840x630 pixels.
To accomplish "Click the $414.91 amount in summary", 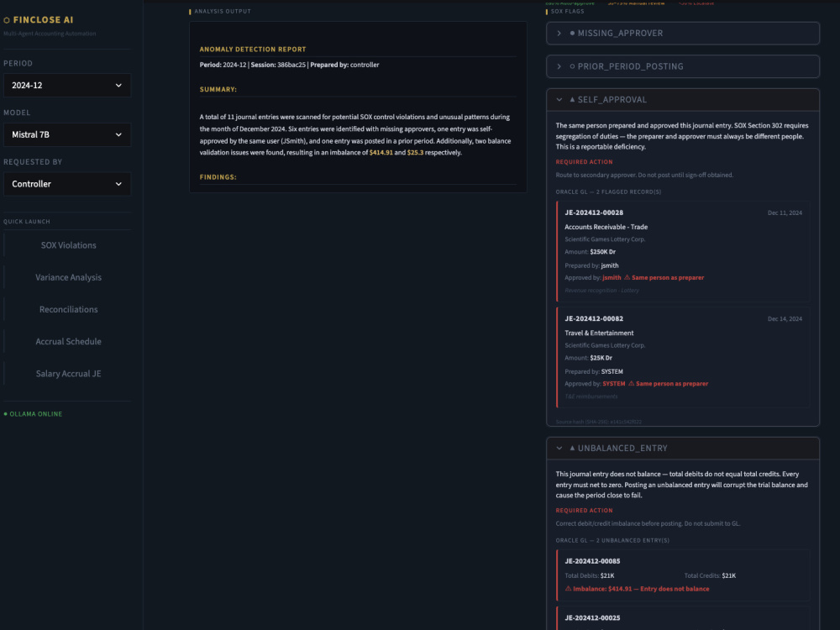I will (381, 153).
